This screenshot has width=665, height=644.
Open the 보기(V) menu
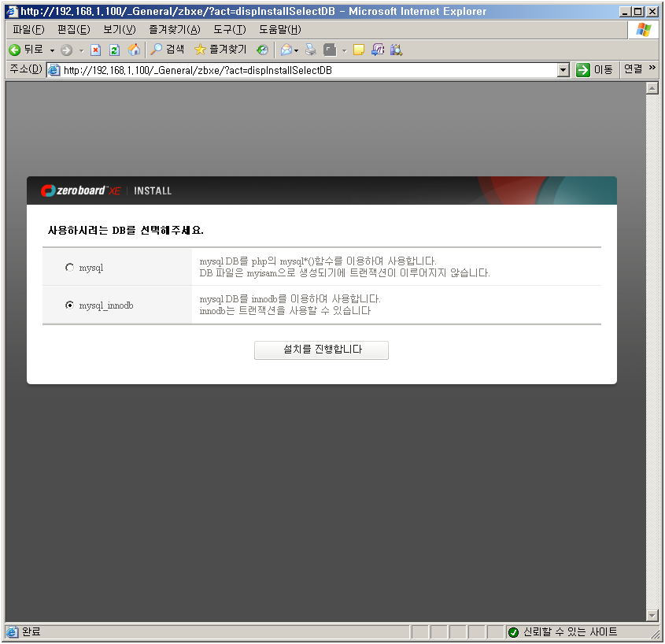120,29
